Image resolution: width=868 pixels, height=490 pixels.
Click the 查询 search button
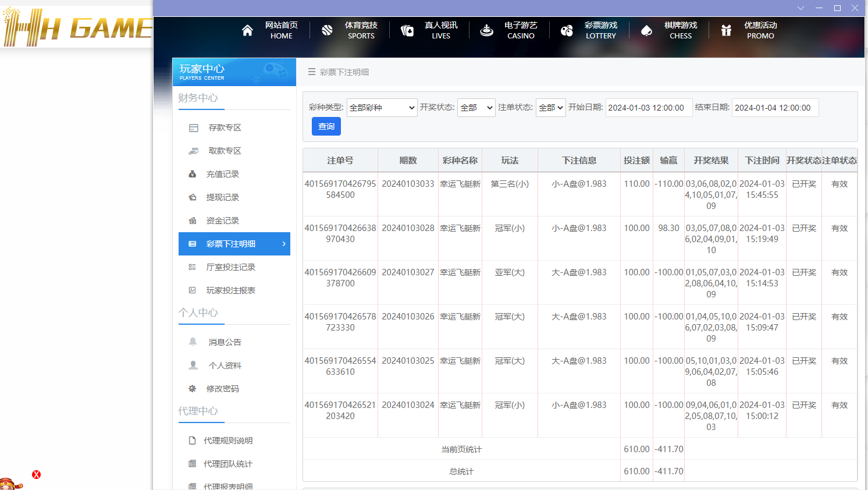click(326, 126)
